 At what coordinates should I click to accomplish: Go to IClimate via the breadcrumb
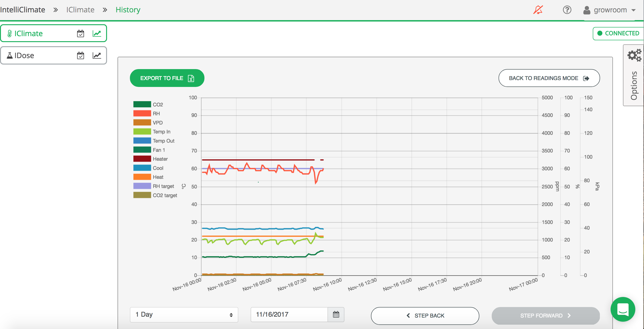tap(80, 10)
